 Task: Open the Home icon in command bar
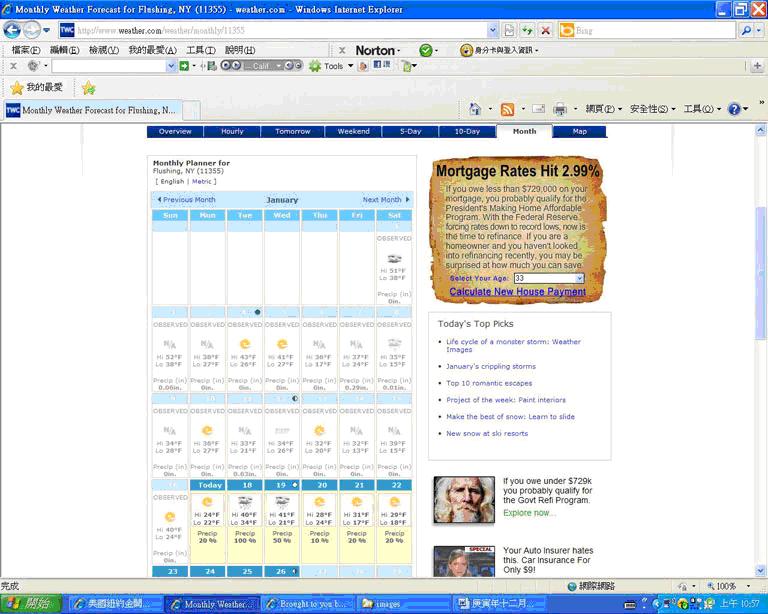tap(475, 109)
